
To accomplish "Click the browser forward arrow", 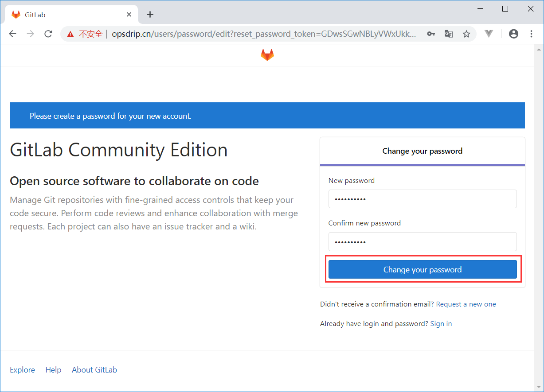I will point(30,34).
